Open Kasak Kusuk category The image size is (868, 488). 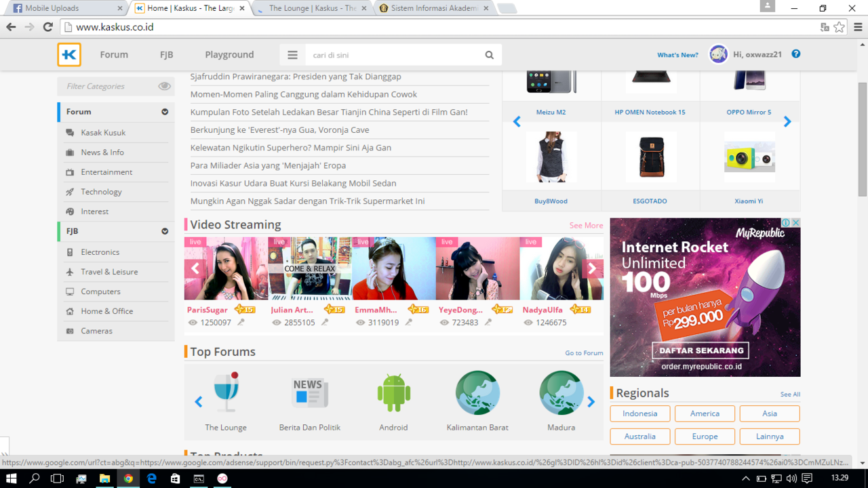(x=103, y=133)
